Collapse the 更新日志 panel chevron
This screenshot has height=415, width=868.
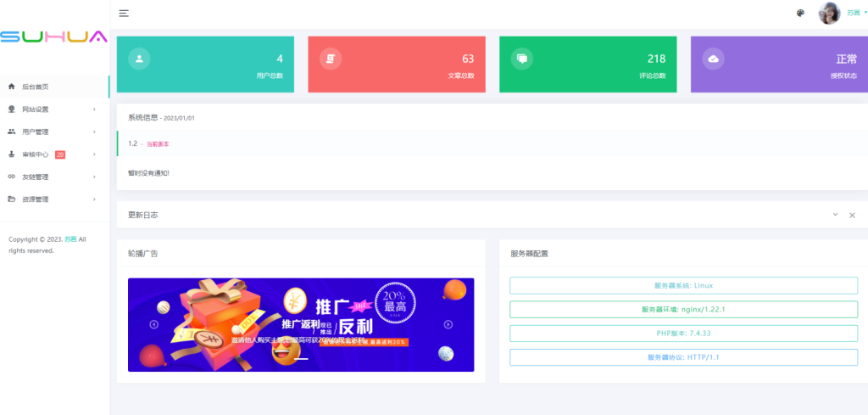pos(835,215)
